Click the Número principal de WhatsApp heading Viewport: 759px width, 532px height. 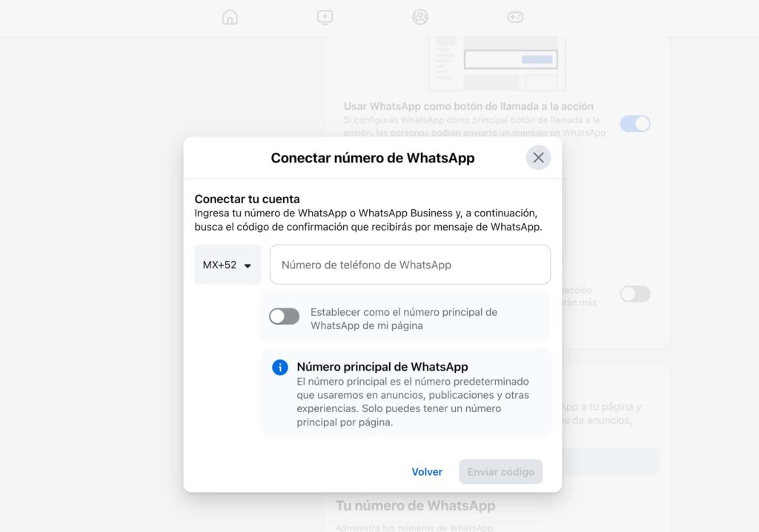coord(382,367)
